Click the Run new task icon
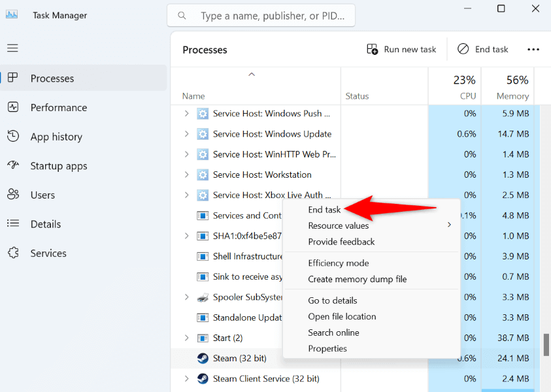Viewport: 551px width, 392px height. pos(372,49)
